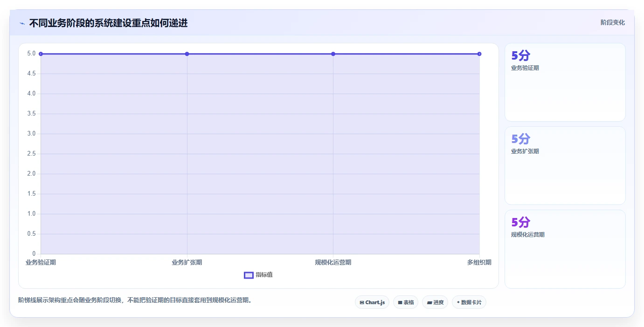
Task: Click the title 不同业务阶段的系统建设重点如何递进
Action: (108, 23)
